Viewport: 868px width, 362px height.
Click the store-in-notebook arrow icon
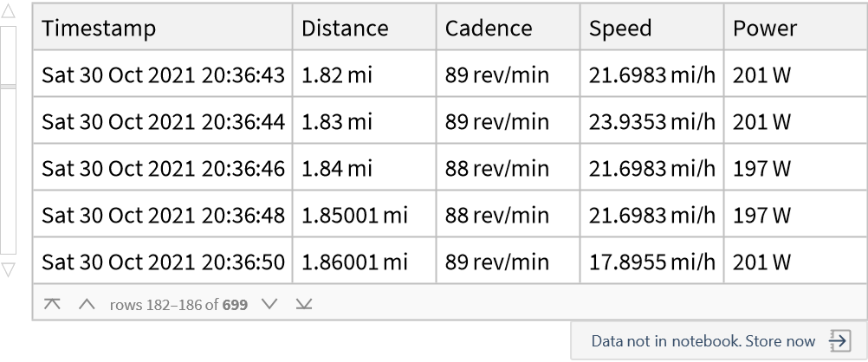click(839, 341)
